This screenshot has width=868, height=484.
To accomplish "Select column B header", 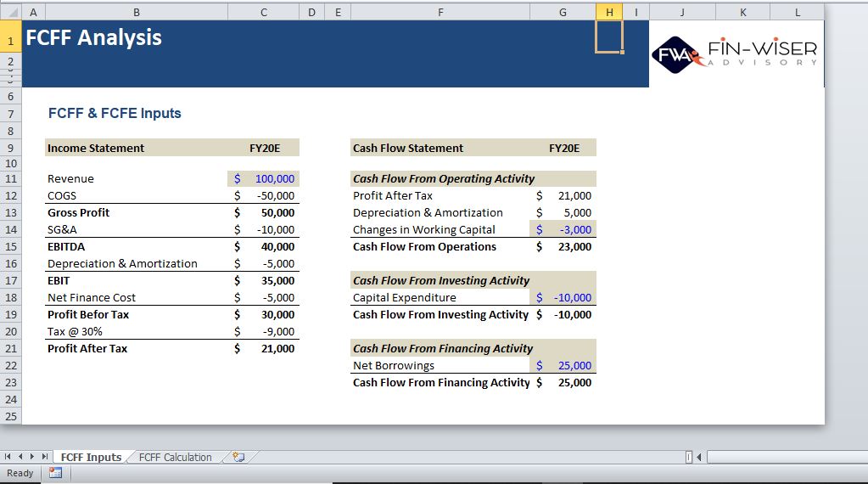I will click(136, 12).
